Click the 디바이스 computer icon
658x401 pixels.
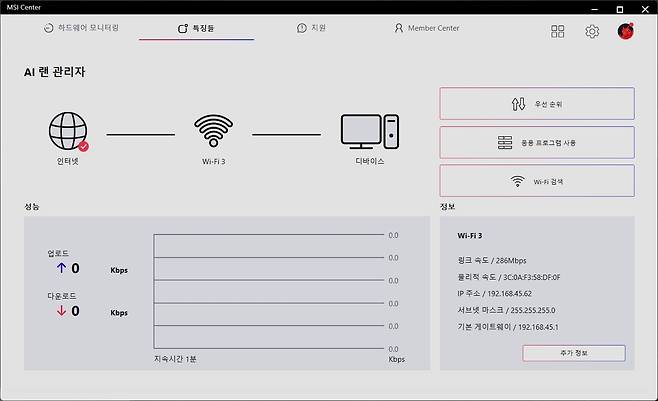tap(369, 132)
